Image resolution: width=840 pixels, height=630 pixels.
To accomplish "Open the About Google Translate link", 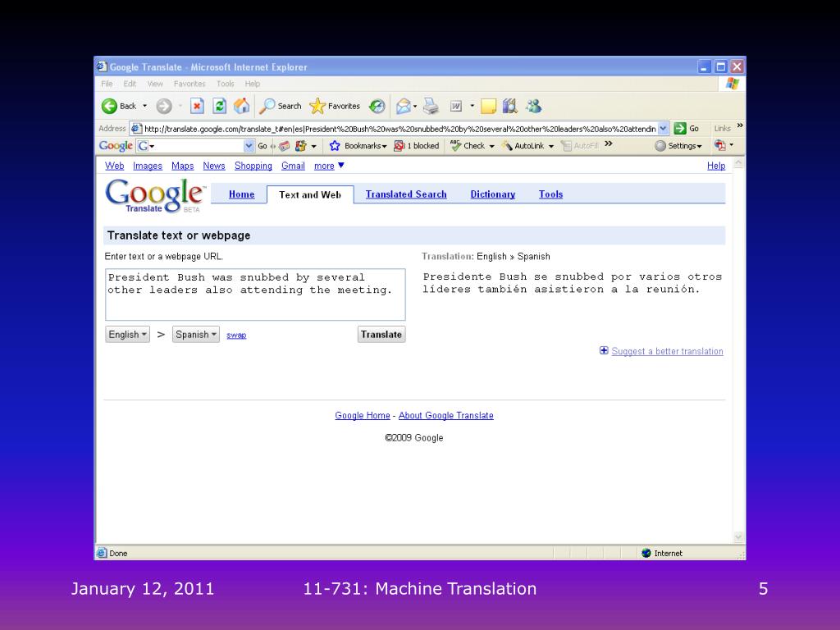I will click(x=446, y=415).
